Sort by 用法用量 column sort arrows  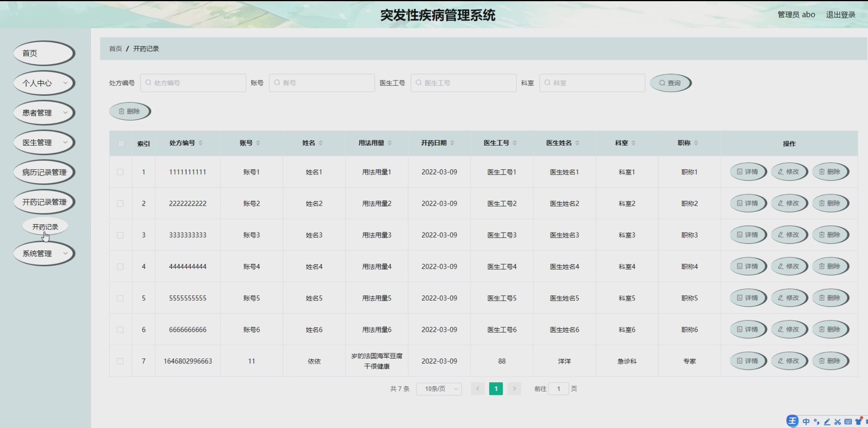(390, 143)
